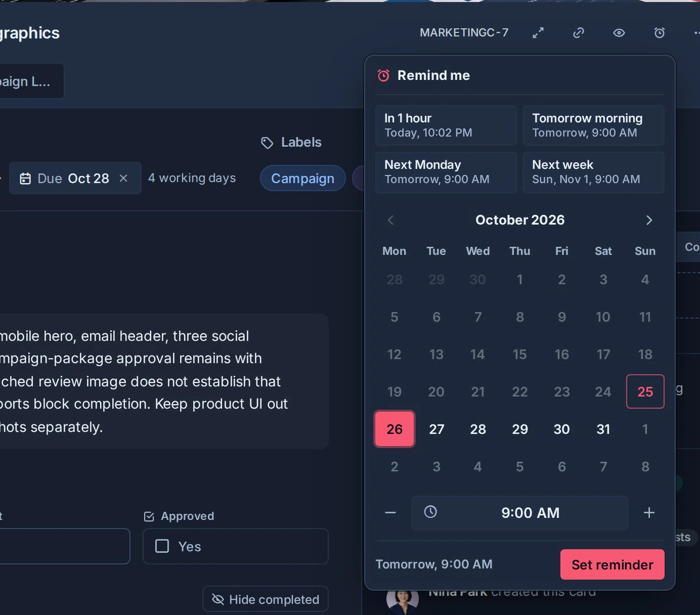Click the Hide completed button
This screenshot has height=615, width=700.
pos(266,599)
